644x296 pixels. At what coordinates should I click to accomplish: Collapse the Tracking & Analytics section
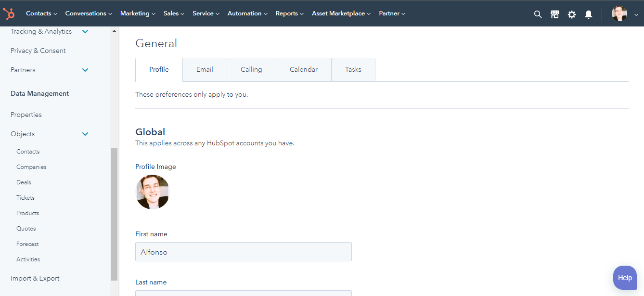pyautogui.click(x=85, y=31)
